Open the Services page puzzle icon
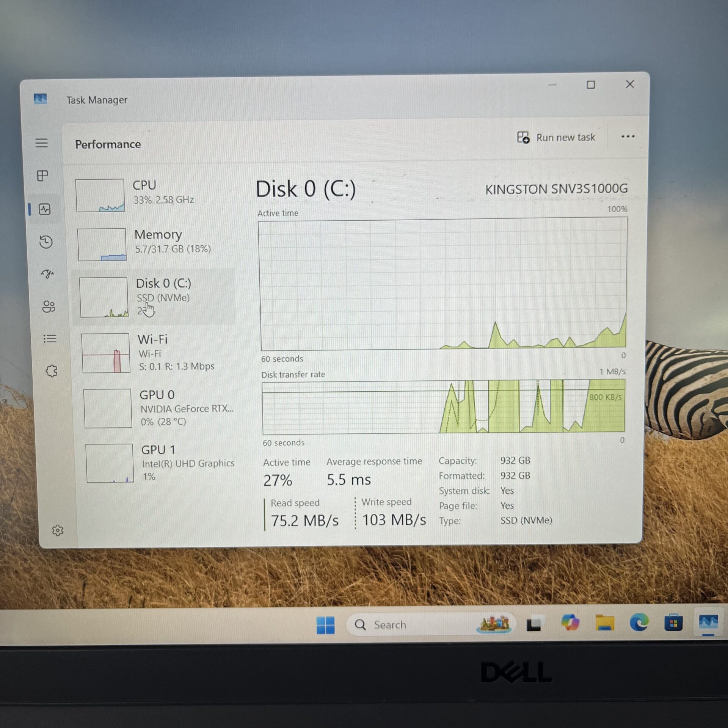 (x=52, y=371)
